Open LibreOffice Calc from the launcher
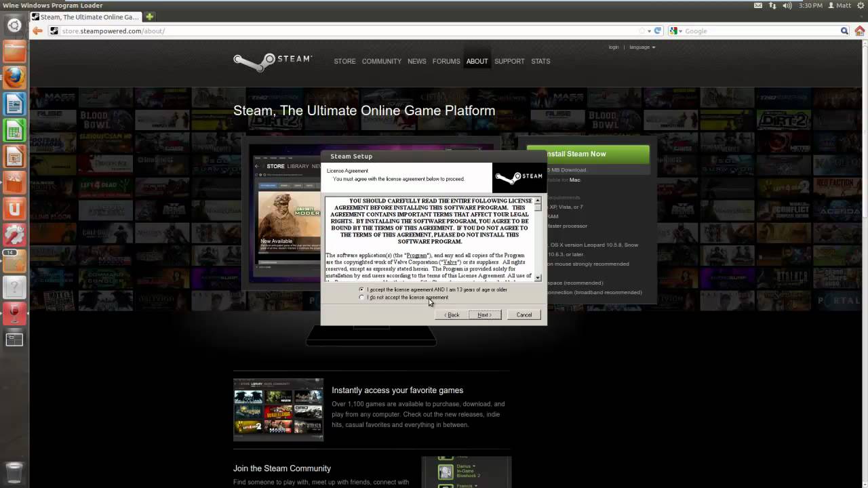Image resolution: width=868 pixels, height=488 pixels. [x=14, y=130]
